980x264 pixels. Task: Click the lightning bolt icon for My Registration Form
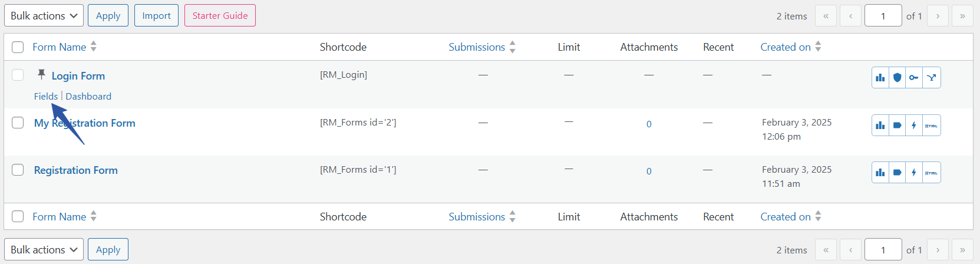tap(914, 126)
